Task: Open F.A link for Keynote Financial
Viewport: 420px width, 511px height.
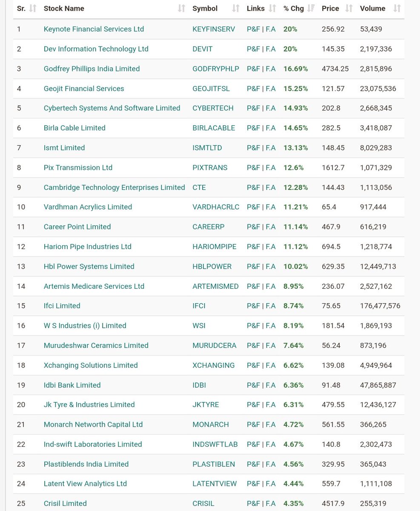Action: (271, 29)
